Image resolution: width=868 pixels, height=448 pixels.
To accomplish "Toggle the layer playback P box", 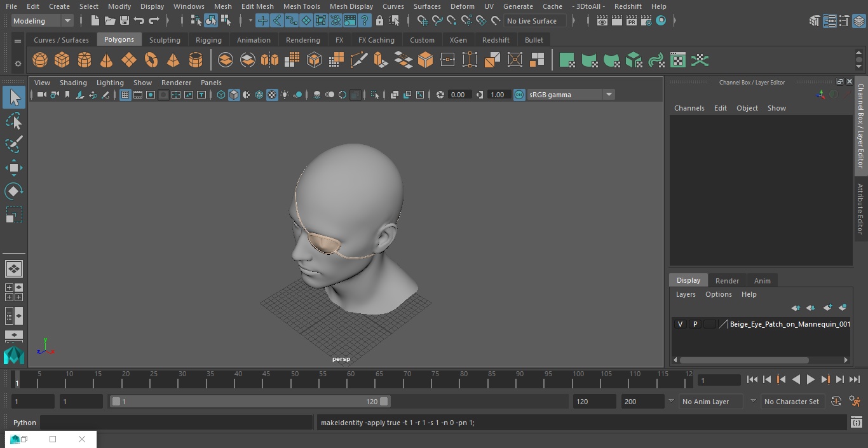I will tap(695, 324).
